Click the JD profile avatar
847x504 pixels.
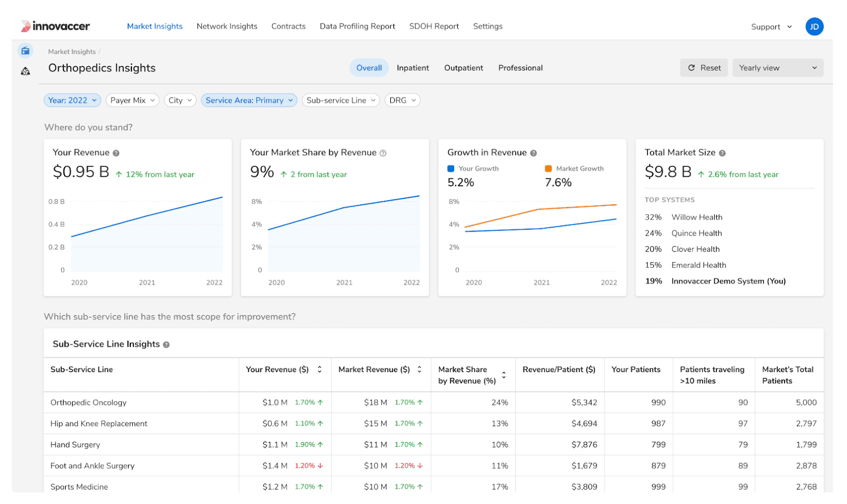[814, 26]
